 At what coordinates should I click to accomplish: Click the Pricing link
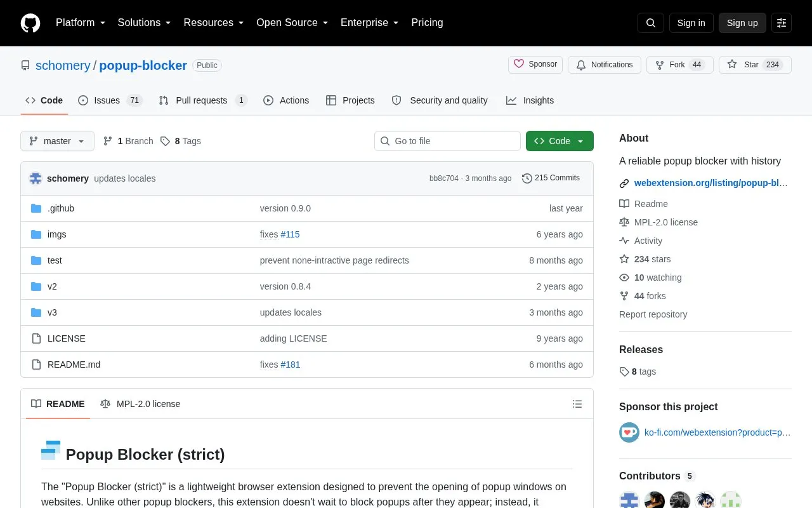[427, 23]
